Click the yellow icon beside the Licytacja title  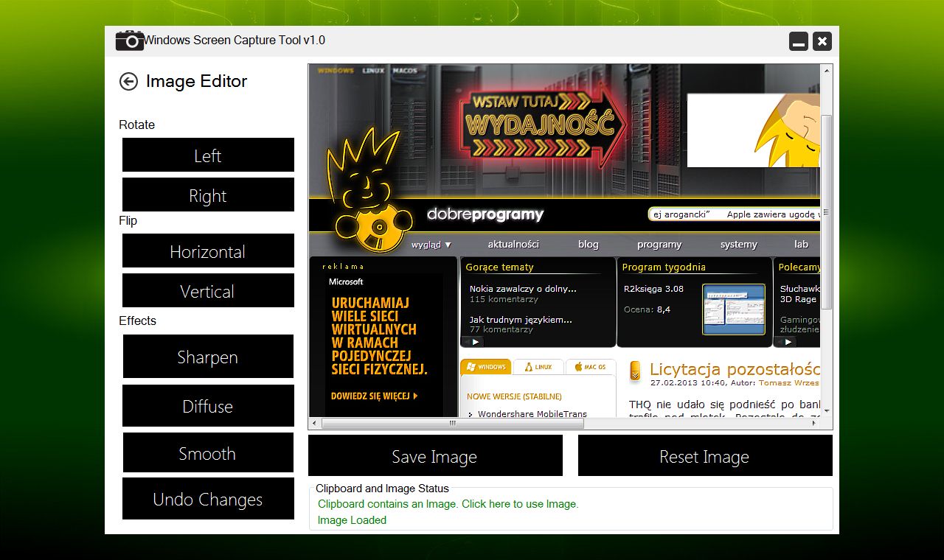635,371
